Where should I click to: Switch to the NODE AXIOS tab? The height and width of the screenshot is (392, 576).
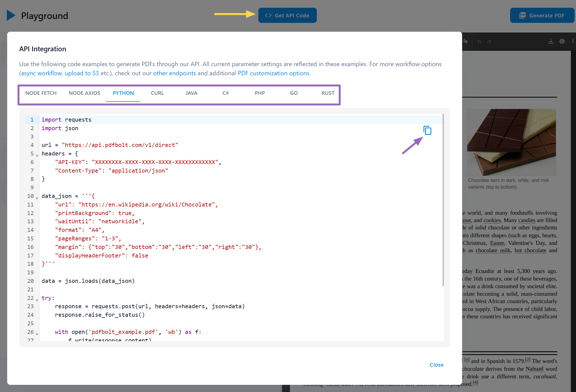point(84,93)
